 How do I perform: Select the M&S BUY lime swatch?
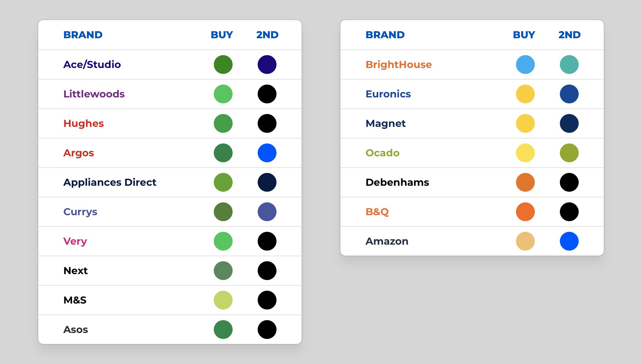[x=223, y=300]
